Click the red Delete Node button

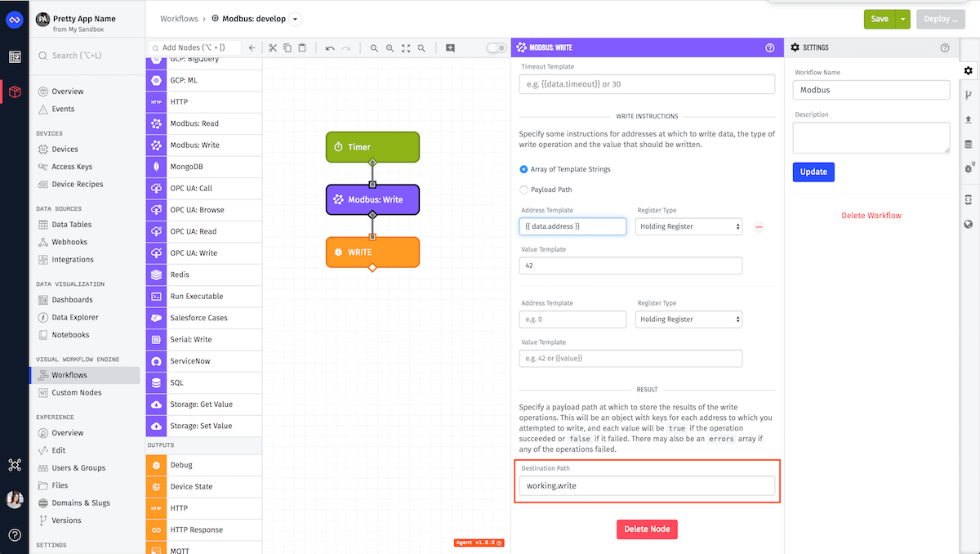pos(647,529)
